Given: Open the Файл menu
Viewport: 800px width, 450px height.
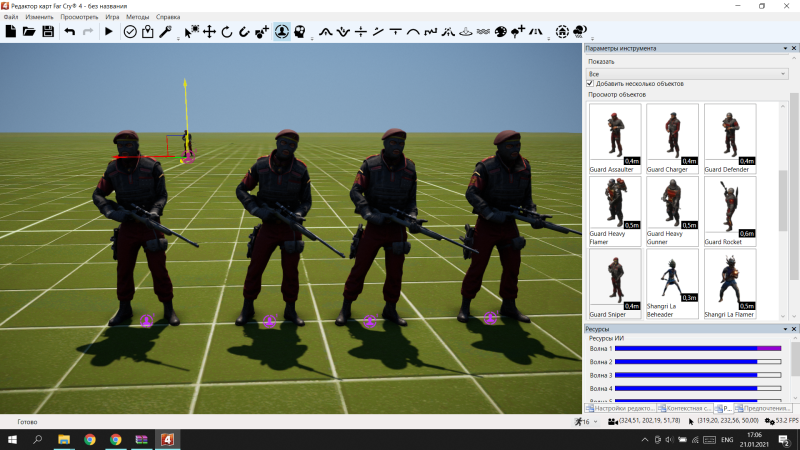Looking at the screenshot, I should [x=11, y=17].
